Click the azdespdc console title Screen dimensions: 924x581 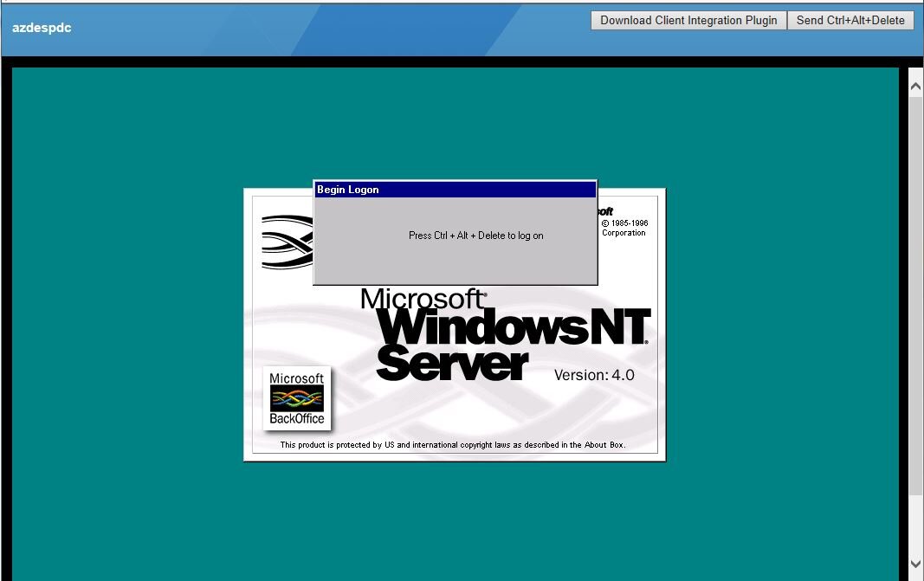pos(42,28)
